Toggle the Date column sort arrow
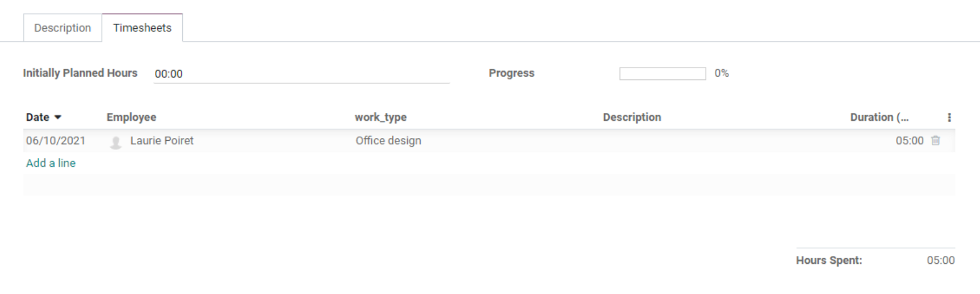 tap(58, 117)
